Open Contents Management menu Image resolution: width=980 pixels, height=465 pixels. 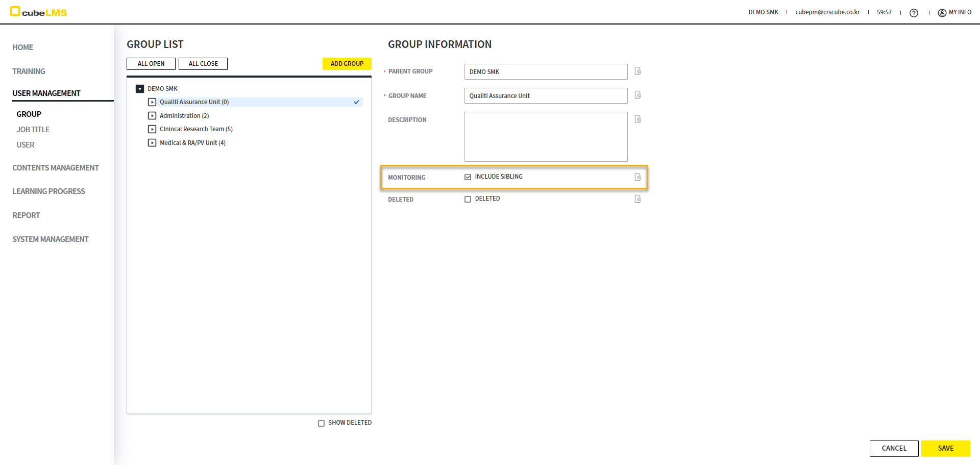[x=56, y=168]
